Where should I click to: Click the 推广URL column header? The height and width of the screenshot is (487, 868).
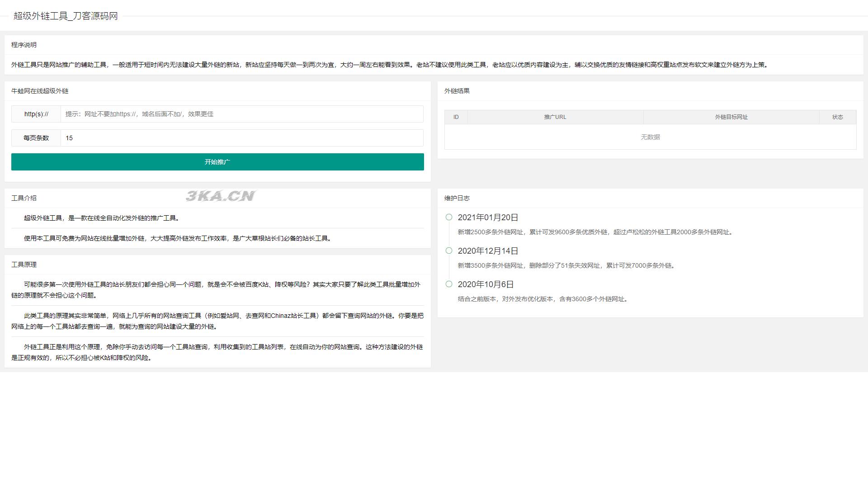pos(555,117)
